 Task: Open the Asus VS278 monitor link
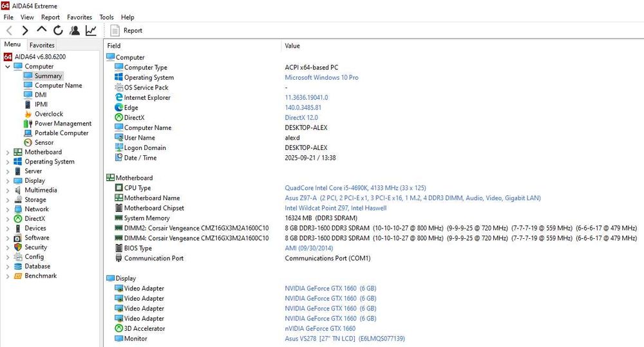[x=345, y=339]
